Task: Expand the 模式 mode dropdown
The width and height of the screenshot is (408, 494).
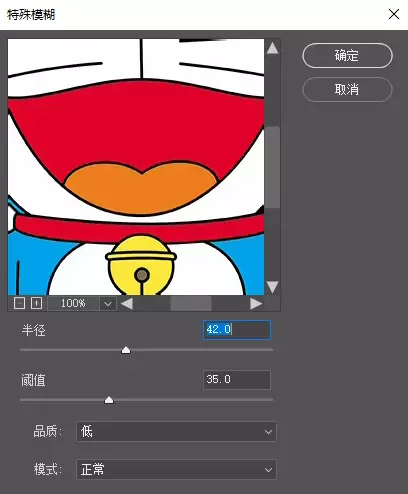Action: tap(176, 470)
